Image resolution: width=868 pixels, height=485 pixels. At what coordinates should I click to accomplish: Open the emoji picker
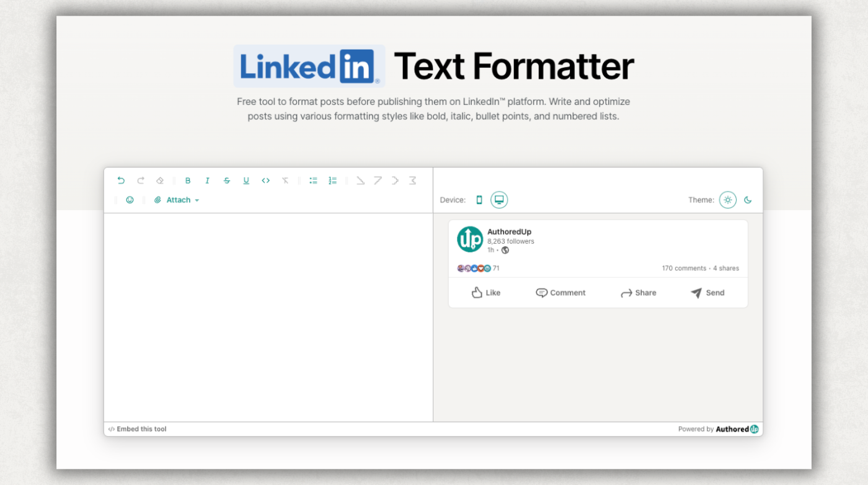pyautogui.click(x=130, y=200)
